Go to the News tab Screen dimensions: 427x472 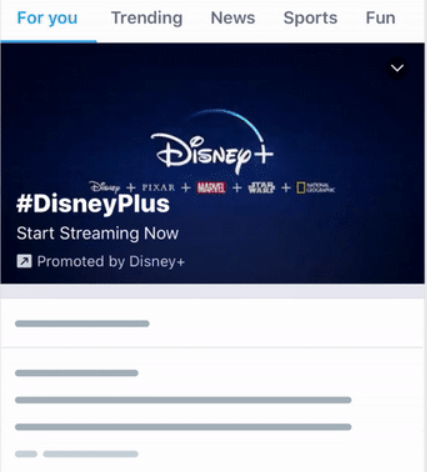(x=233, y=18)
